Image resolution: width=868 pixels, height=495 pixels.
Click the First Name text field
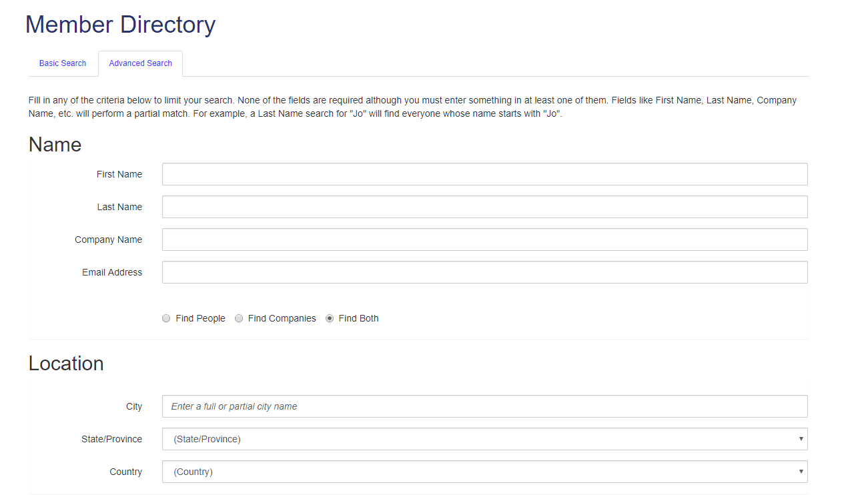pyautogui.click(x=484, y=174)
